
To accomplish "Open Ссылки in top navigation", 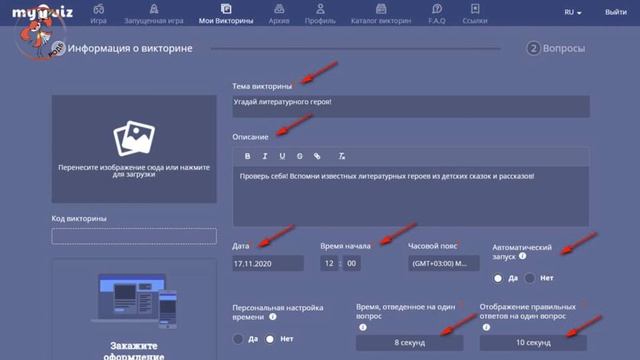I will coord(475,14).
